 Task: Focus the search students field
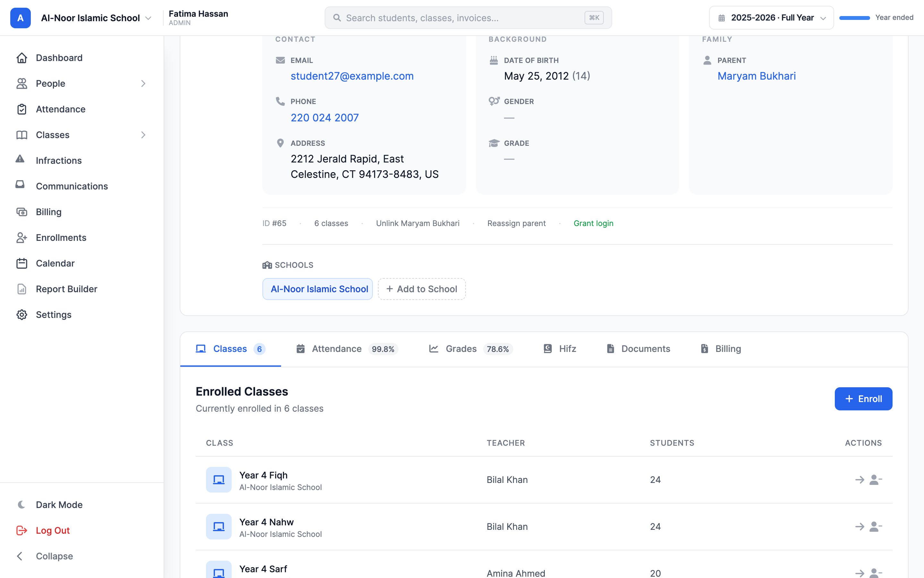[468, 18]
